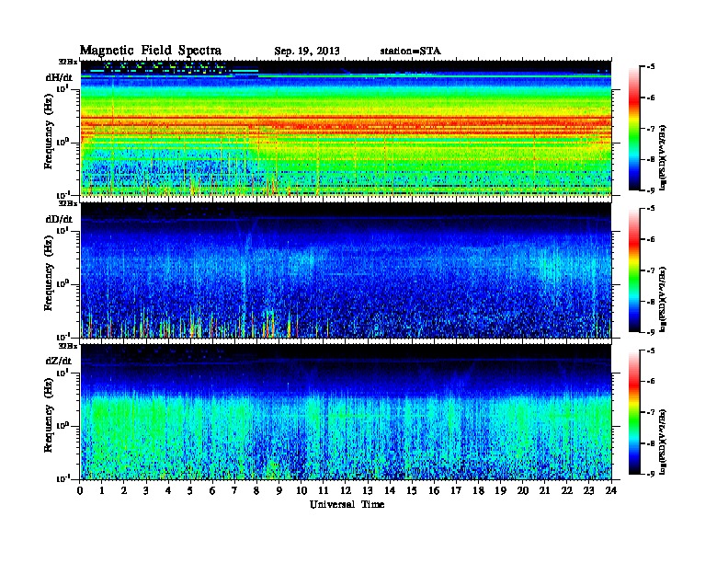Click the 10^0 frequency tick of dH/dt panel

click(63, 142)
